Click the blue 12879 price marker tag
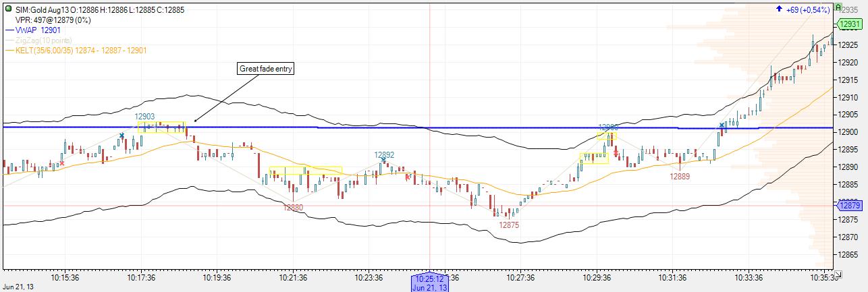Image resolution: width=868 pixels, height=292 pixels. pyautogui.click(x=850, y=205)
